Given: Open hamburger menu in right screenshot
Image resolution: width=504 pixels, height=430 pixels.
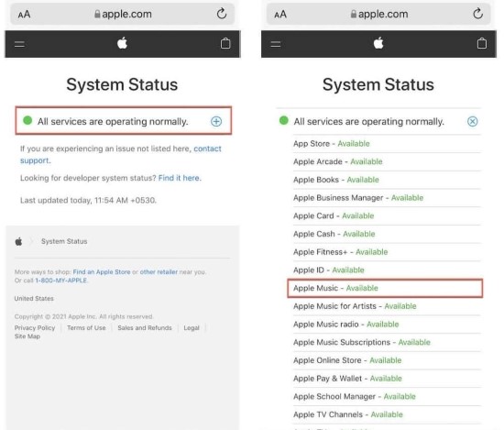Looking at the screenshot, I should tap(276, 44).
